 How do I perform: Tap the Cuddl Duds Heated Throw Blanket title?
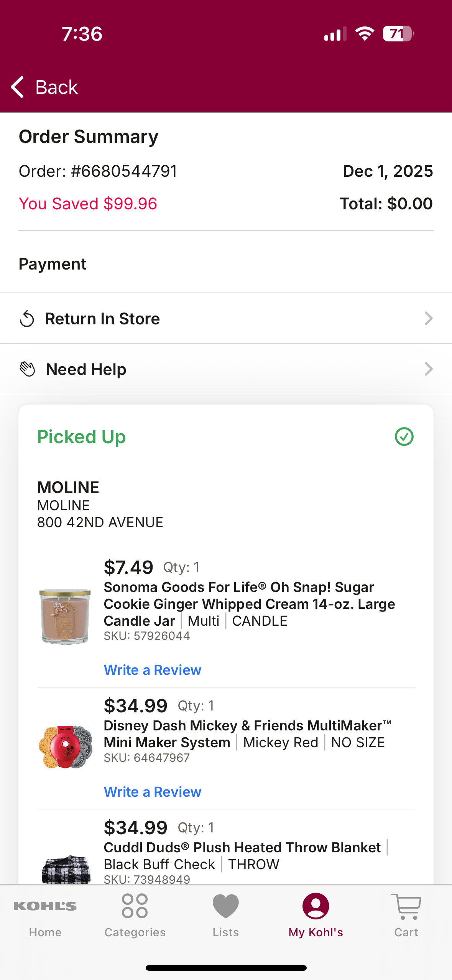(242, 847)
